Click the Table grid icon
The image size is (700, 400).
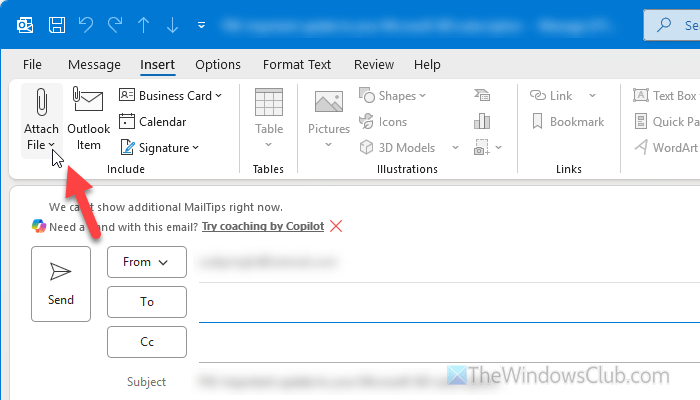click(x=269, y=102)
